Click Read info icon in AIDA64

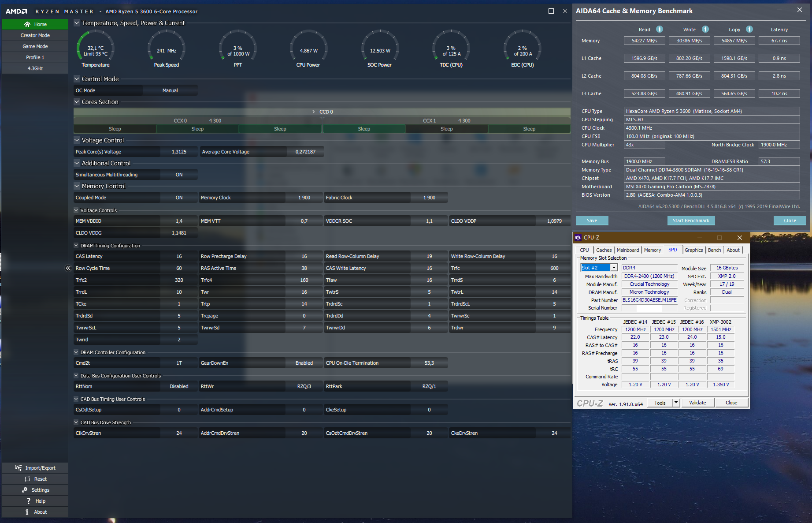point(660,29)
